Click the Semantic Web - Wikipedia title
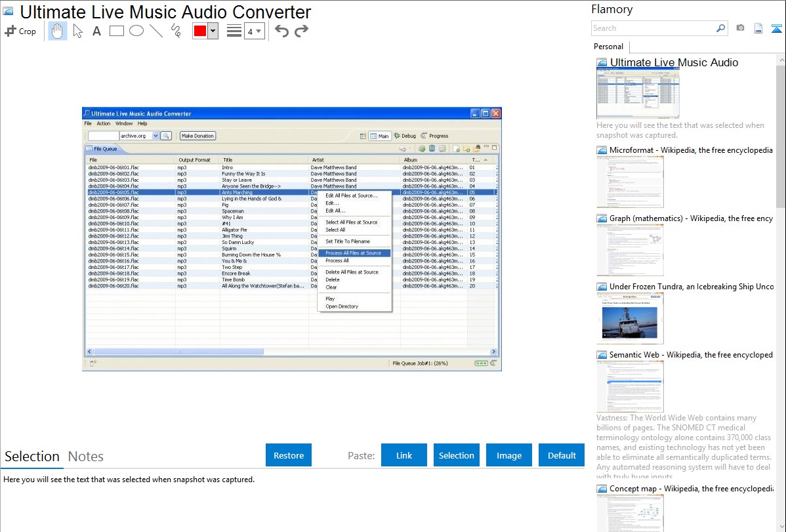 691,354
